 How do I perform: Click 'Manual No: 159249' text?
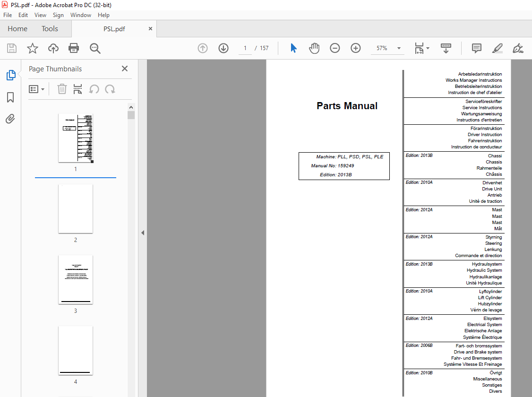point(333,165)
